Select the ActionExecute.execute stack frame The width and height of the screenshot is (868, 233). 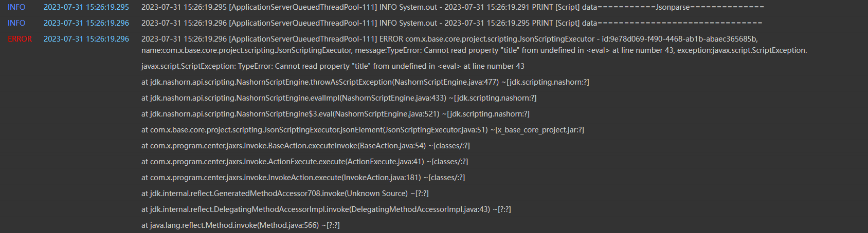coord(304,162)
